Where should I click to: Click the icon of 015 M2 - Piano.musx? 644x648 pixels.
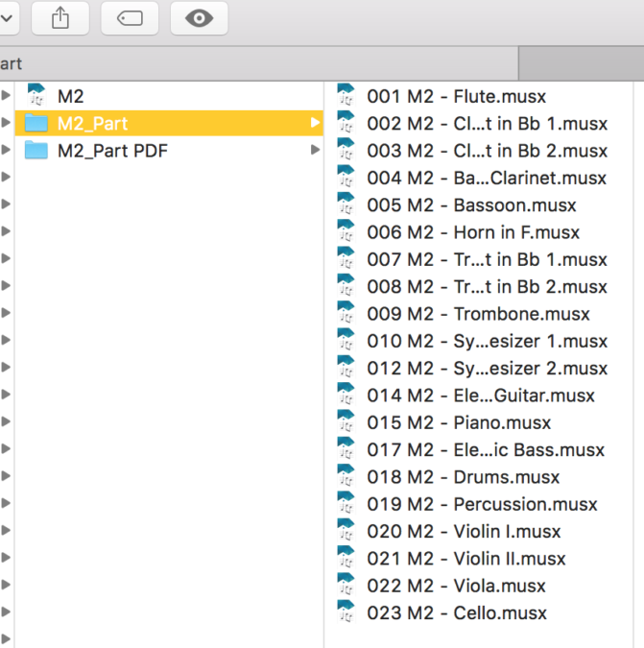point(346,421)
